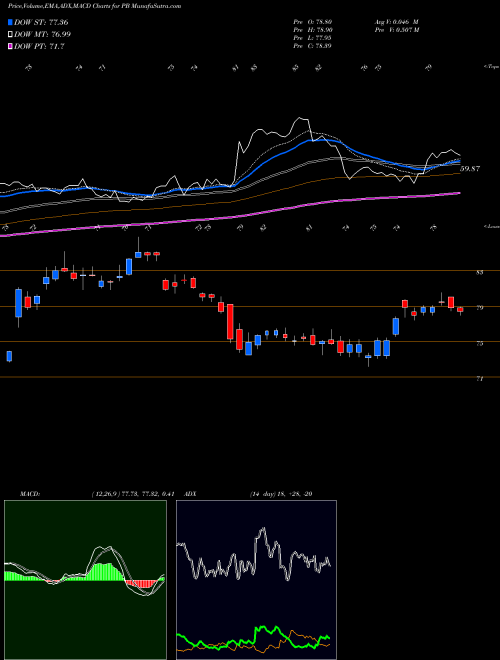
Task: Click the last red candlestick on chart
Action: (460, 310)
